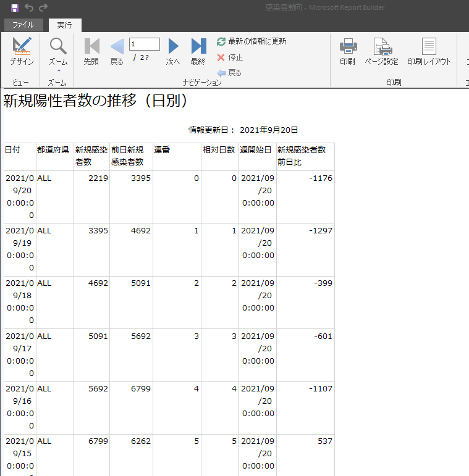Click the current page number field

tap(144, 44)
